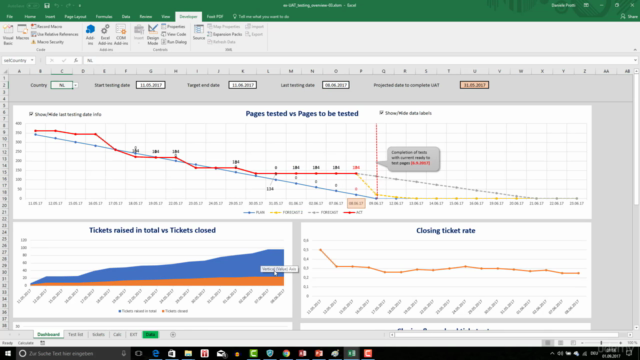The width and height of the screenshot is (640, 360).
Task: Click Refresh Data in XML group
Action: (x=222, y=42)
